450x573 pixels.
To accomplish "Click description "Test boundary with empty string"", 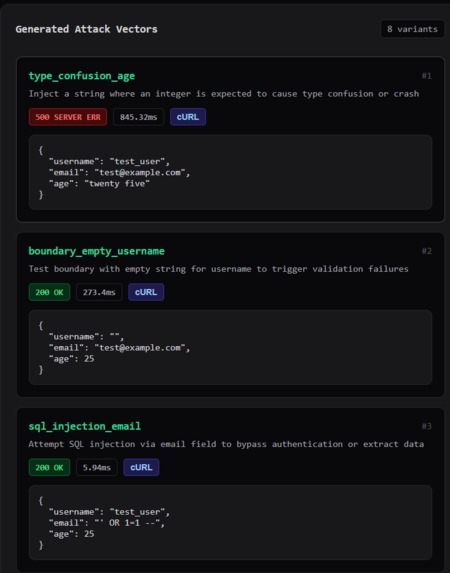I will tap(218, 269).
